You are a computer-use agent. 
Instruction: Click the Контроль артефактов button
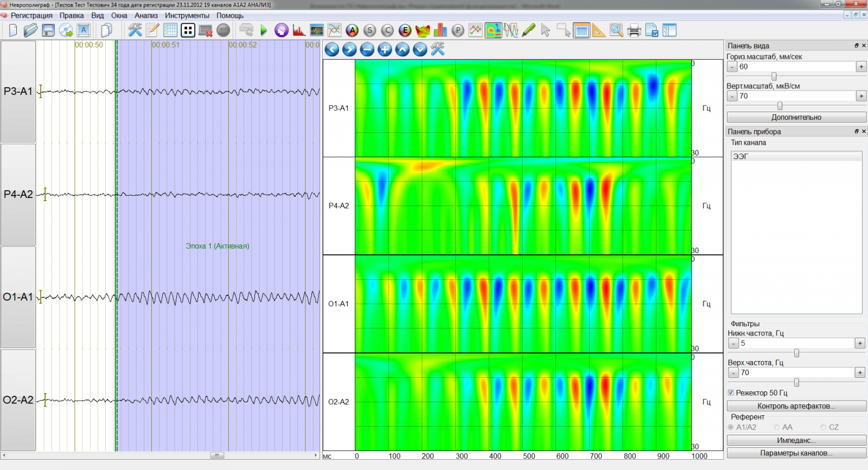point(796,406)
